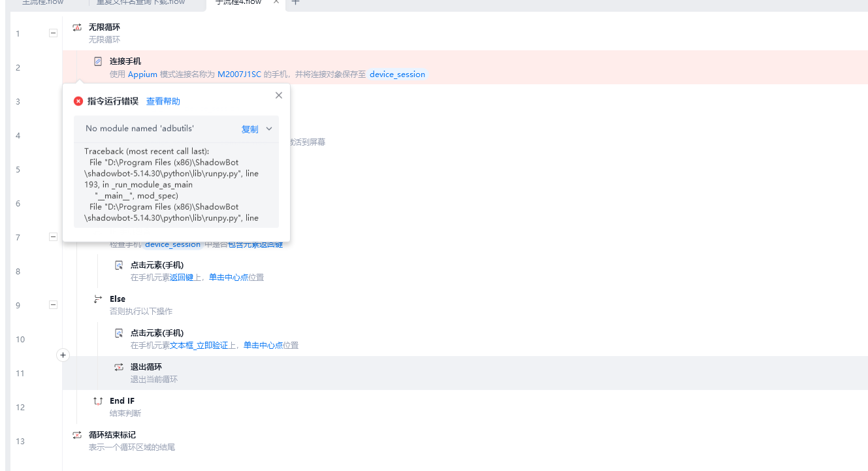868x471 pixels.
Task: Collapse the Else block on line 9
Action: pos(53,305)
